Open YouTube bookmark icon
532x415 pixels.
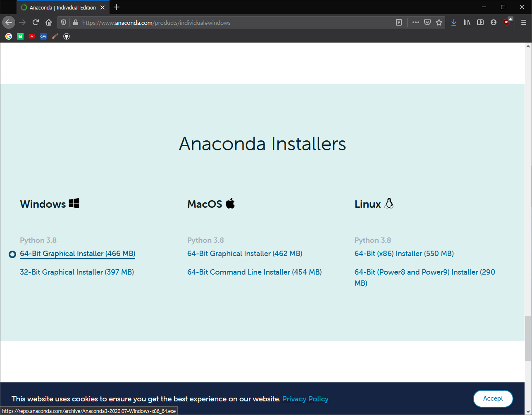(32, 36)
